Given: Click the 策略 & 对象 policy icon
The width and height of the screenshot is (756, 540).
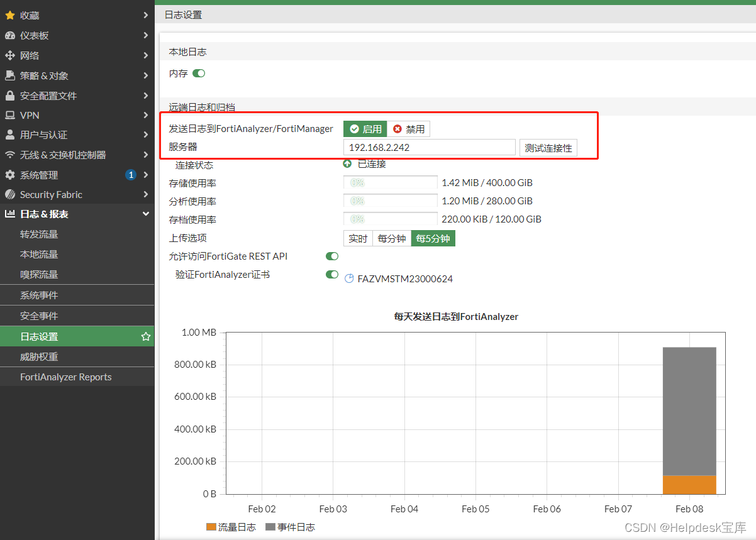Looking at the screenshot, I should click(9, 75).
